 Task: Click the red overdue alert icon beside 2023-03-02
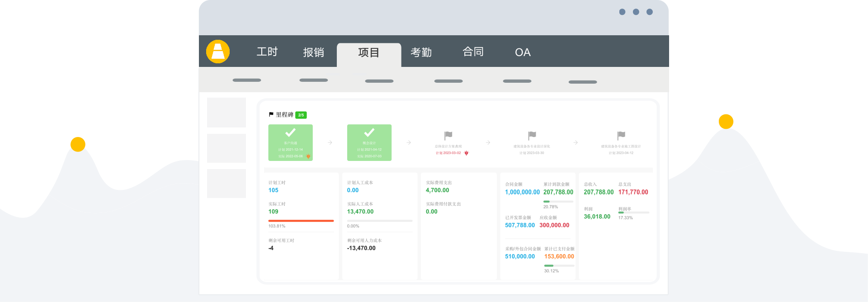[x=467, y=153]
